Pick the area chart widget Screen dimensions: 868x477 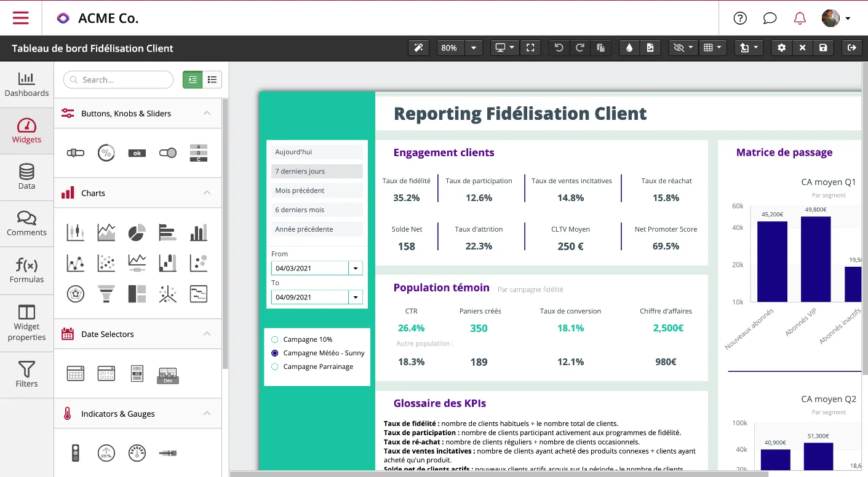pyautogui.click(x=106, y=232)
